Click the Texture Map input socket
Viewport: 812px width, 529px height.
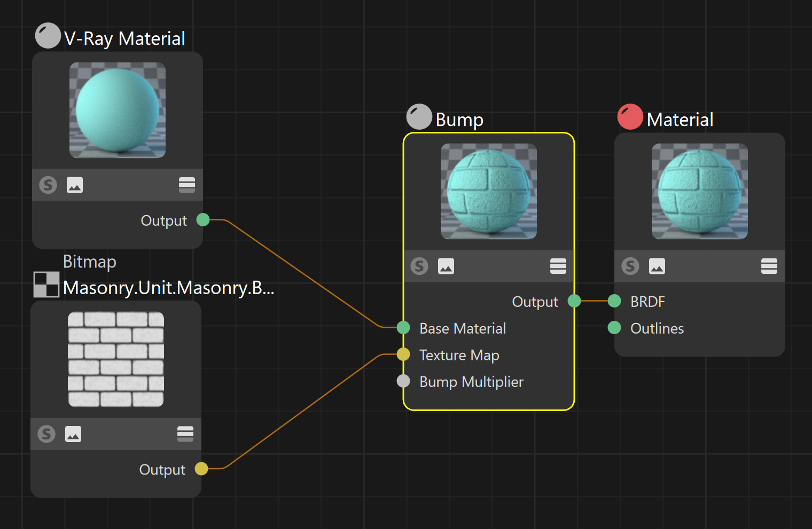[403, 354]
